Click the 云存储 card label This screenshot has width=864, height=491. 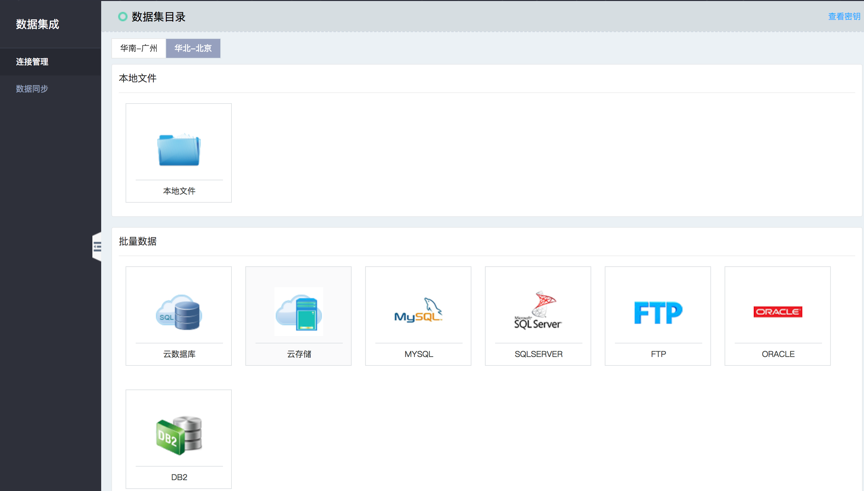coord(299,354)
